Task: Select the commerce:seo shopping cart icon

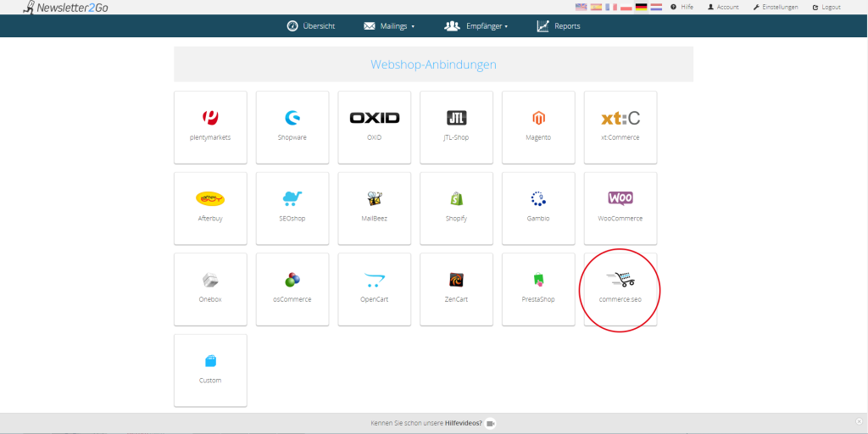Action: click(620, 280)
